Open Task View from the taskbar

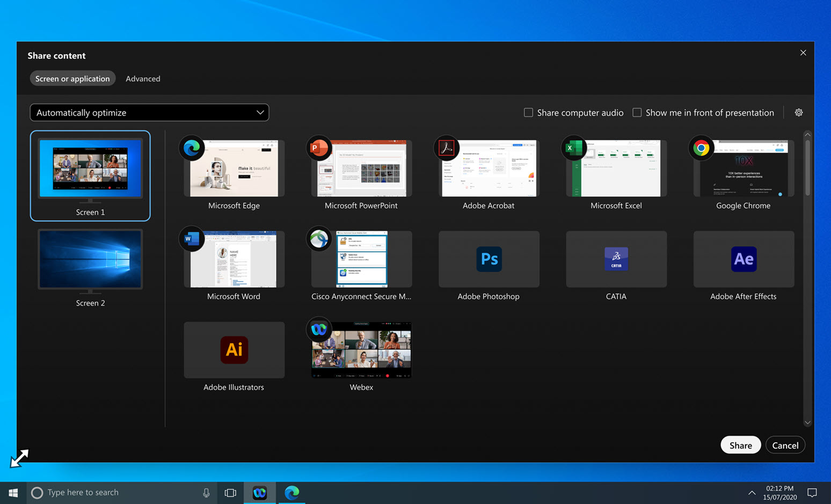(x=230, y=493)
